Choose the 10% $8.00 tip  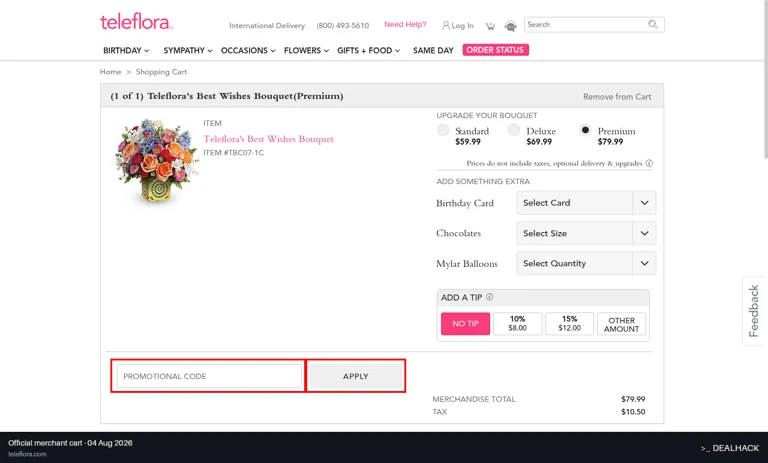(x=518, y=324)
